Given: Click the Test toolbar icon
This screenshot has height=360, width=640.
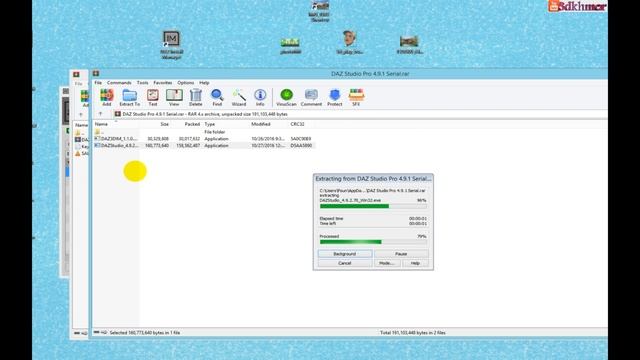Looking at the screenshot, I should coord(153,98).
